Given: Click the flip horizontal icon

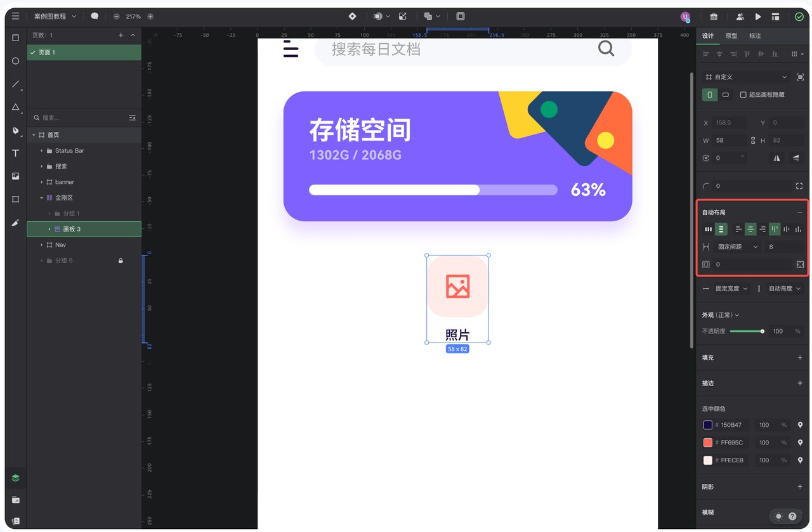Looking at the screenshot, I should (x=777, y=158).
